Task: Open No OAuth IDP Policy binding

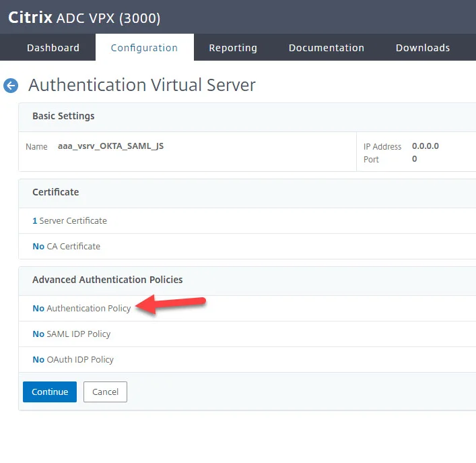Action: point(73,359)
